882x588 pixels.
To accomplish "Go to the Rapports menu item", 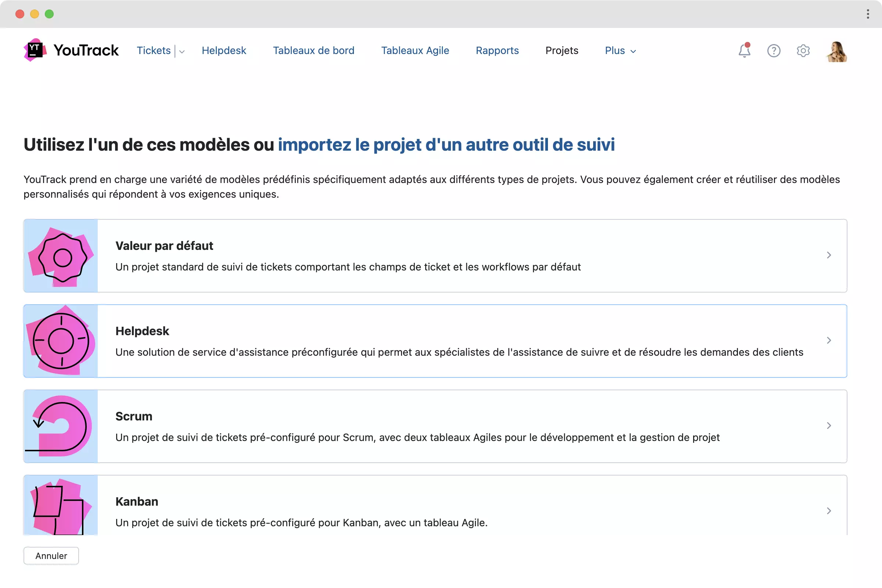I will pos(497,51).
